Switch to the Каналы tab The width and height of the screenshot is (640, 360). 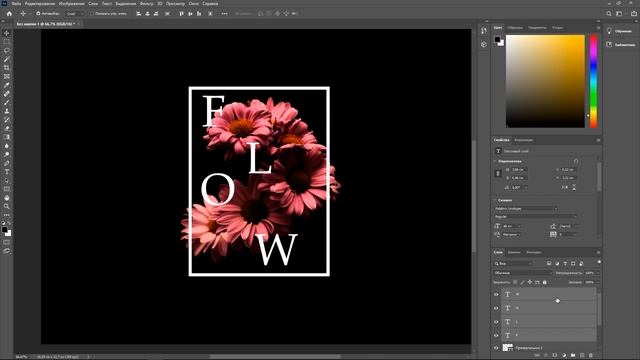click(514, 252)
